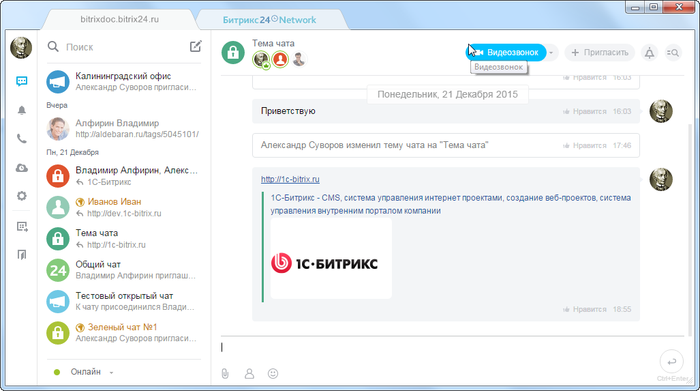Switch to Битрикс24 Network tab
The height and width of the screenshot is (391, 700).
(269, 20)
